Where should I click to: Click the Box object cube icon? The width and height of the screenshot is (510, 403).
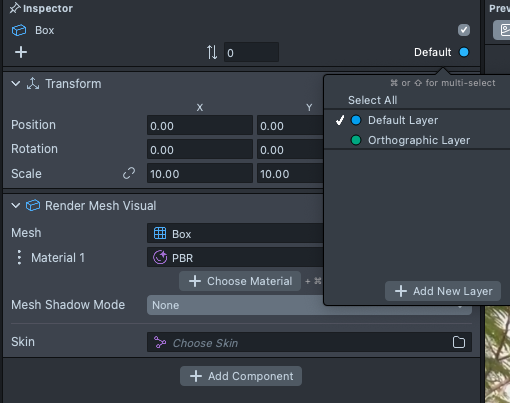click(x=19, y=30)
